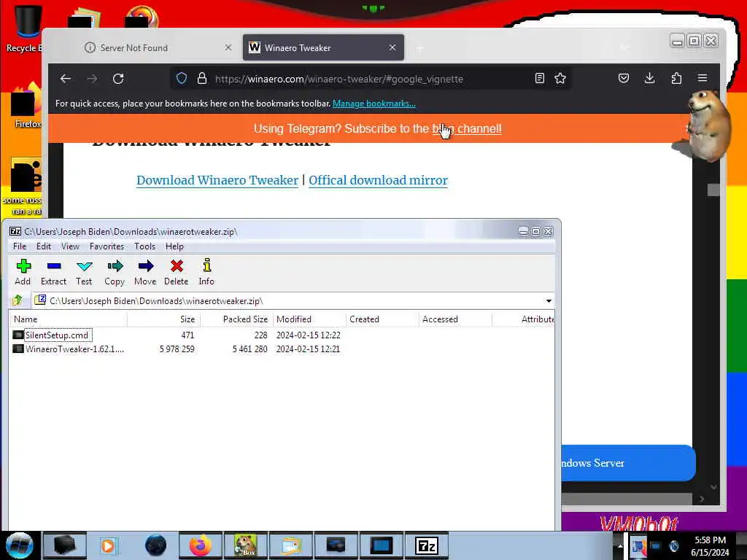The width and height of the screenshot is (747, 560).
Task: Open the Firefox extensions menu
Action: [x=676, y=78]
